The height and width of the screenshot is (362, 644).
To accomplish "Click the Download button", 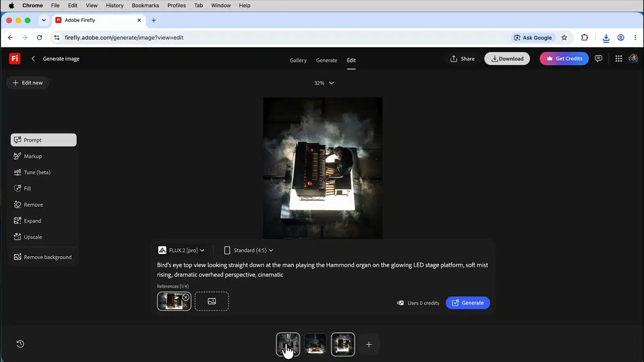I will point(507,59).
